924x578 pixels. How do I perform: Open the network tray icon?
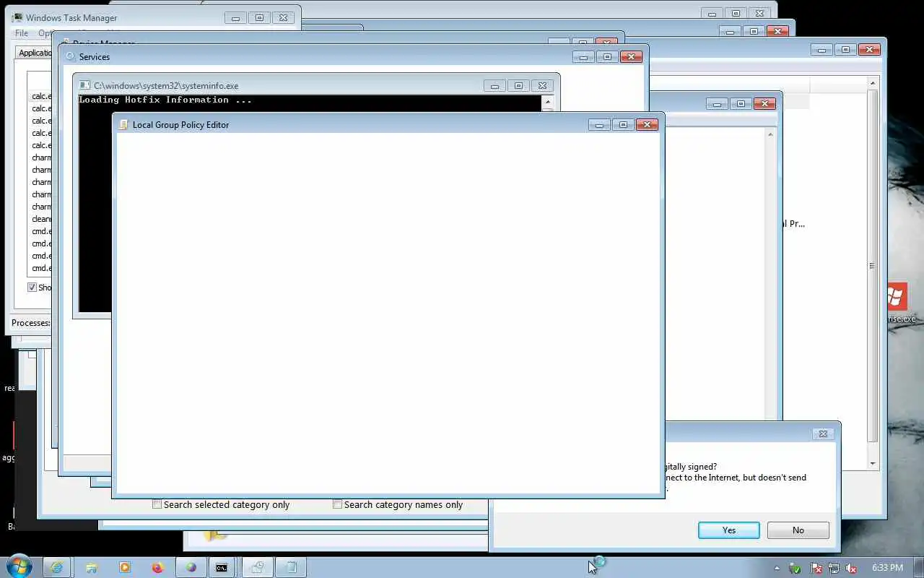tap(834, 568)
